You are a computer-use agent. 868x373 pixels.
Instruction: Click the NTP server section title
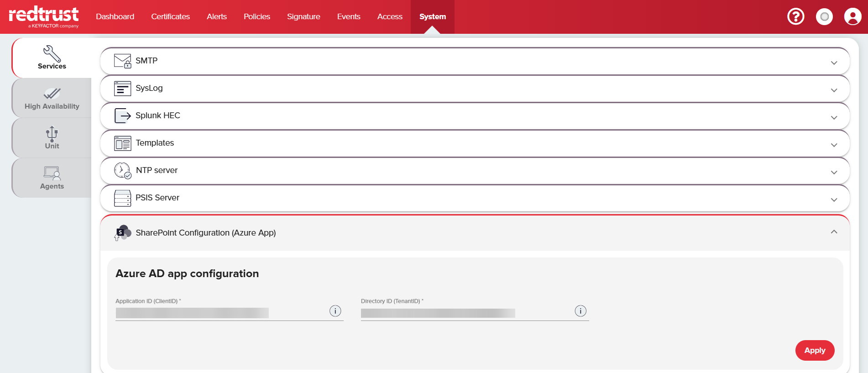pos(157,170)
